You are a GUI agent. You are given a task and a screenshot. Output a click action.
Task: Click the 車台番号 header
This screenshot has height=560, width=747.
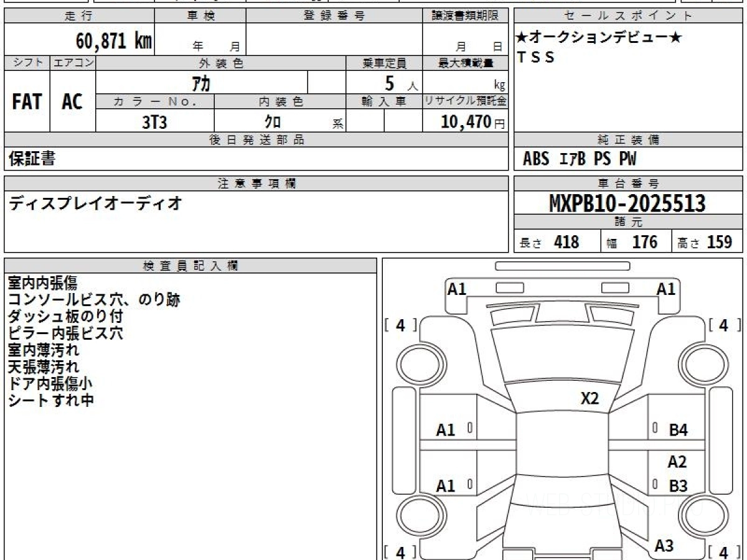coord(629,184)
